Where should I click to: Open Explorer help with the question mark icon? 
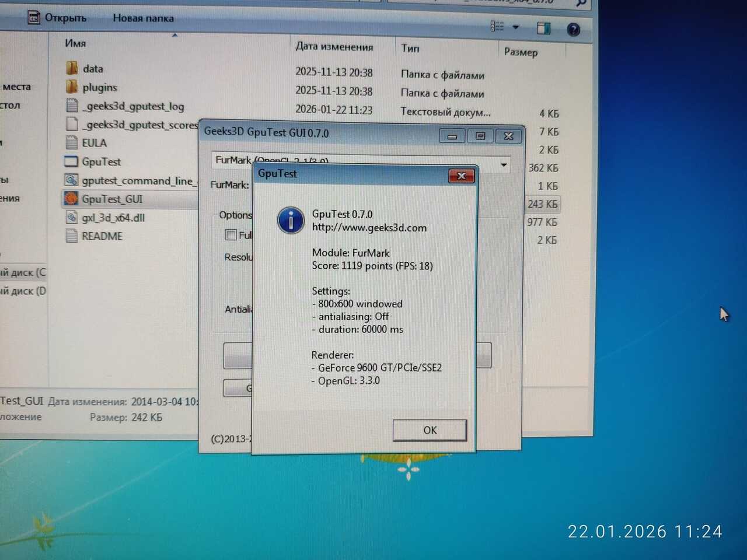(x=574, y=29)
